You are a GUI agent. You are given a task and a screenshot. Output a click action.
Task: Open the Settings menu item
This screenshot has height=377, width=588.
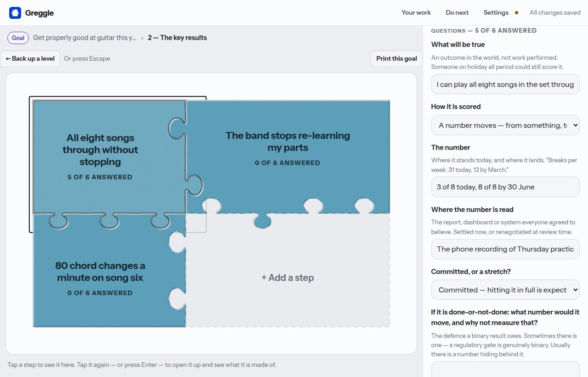[496, 13]
